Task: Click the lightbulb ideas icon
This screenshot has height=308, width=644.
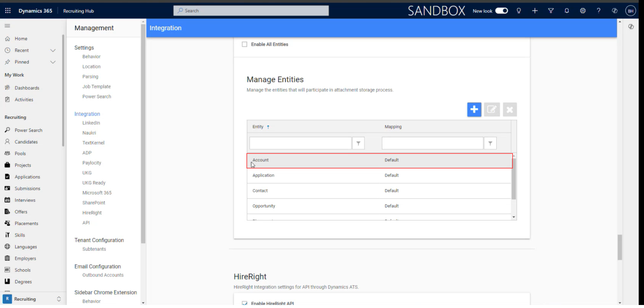Action: pyautogui.click(x=519, y=11)
